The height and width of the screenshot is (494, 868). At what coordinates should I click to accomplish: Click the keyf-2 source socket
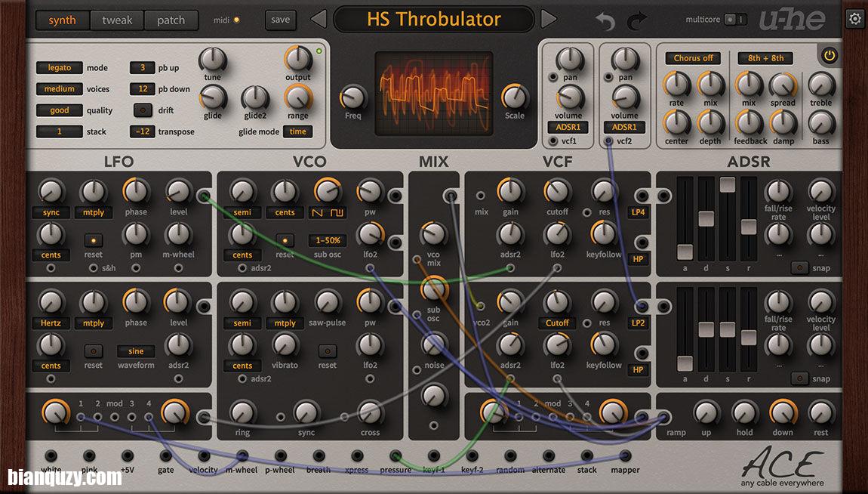[472, 455]
